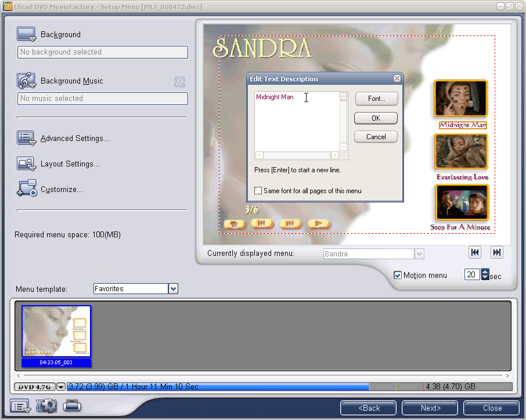Select the Midnight Man video thumbnail

tap(460, 98)
